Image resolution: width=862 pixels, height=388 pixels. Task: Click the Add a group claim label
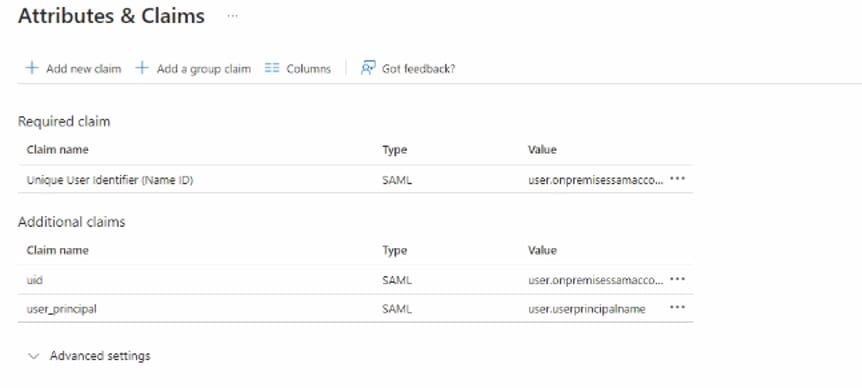coord(203,69)
